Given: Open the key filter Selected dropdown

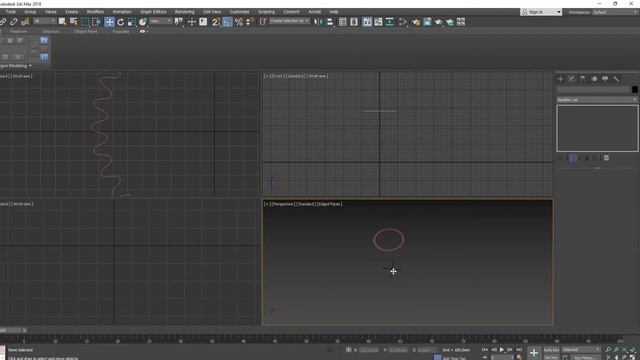Looking at the screenshot, I should tap(581, 349).
